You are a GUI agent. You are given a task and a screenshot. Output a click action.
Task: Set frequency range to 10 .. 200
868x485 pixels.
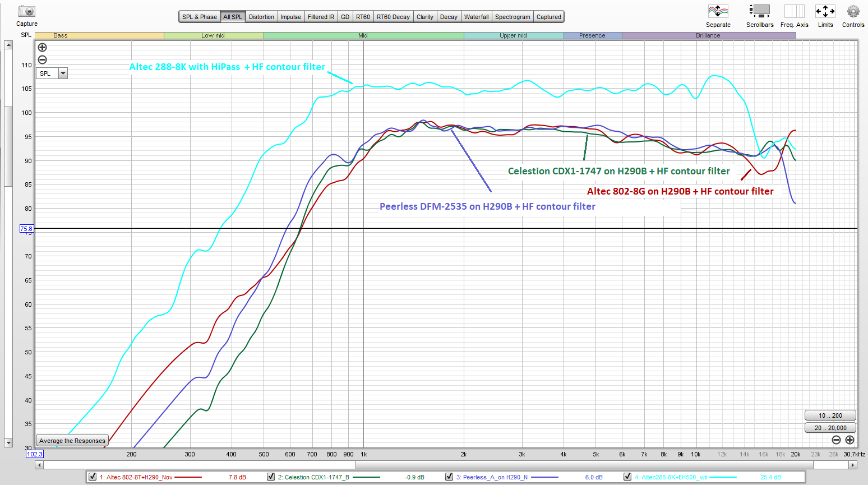[x=830, y=415]
